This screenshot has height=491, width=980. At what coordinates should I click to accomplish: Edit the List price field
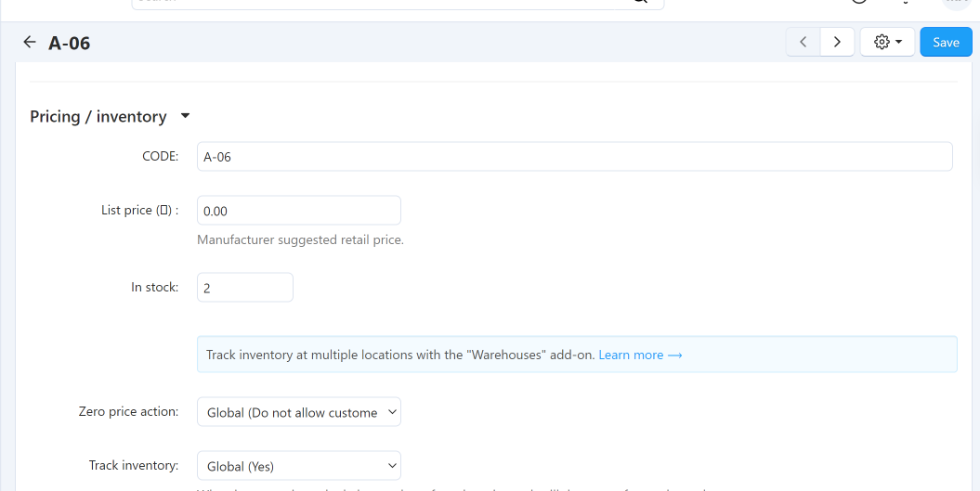click(x=299, y=211)
